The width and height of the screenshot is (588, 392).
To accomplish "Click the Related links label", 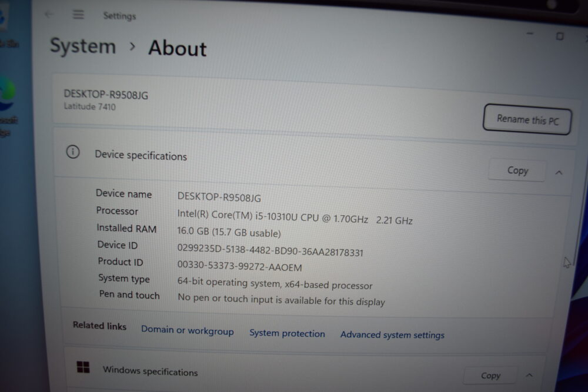I will (99, 326).
